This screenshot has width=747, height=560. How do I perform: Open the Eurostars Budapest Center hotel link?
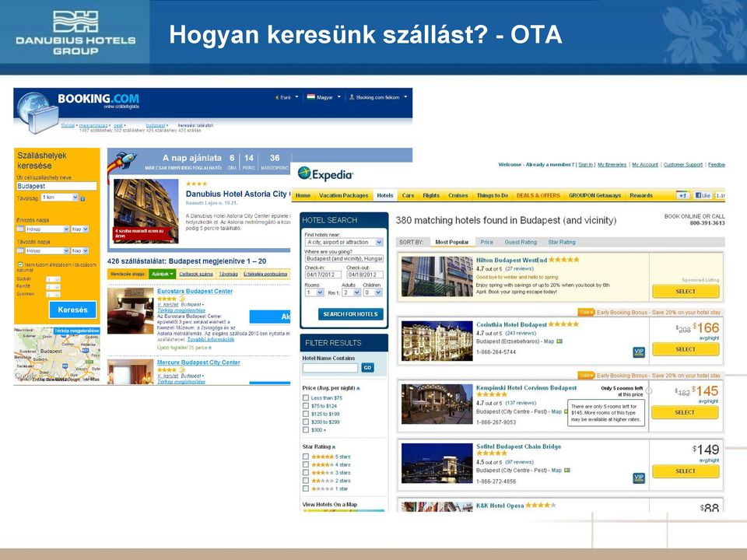[x=195, y=292]
